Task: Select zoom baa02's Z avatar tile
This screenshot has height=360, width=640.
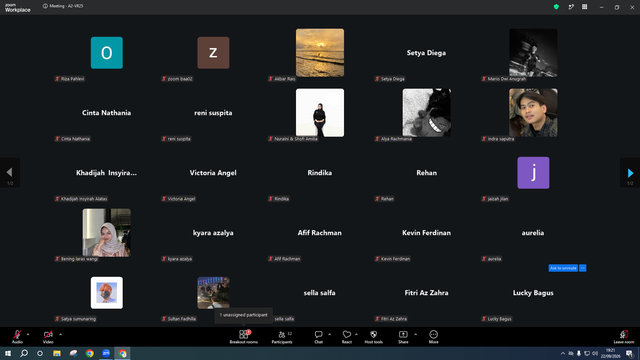Action: [213, 53]
